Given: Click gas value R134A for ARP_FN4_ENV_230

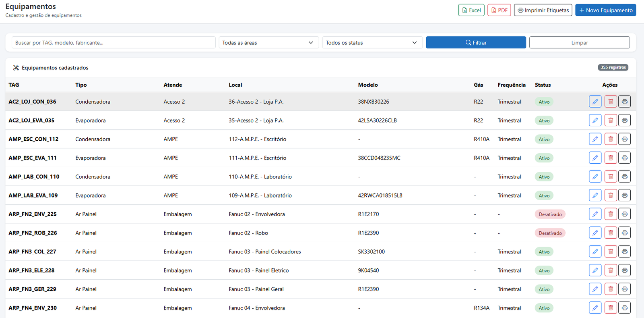Looking at the screenshot, I should (481, 308).
